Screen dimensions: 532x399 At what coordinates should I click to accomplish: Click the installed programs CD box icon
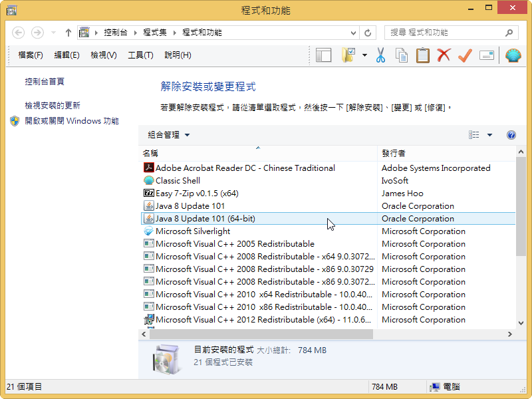coord(166,359)
